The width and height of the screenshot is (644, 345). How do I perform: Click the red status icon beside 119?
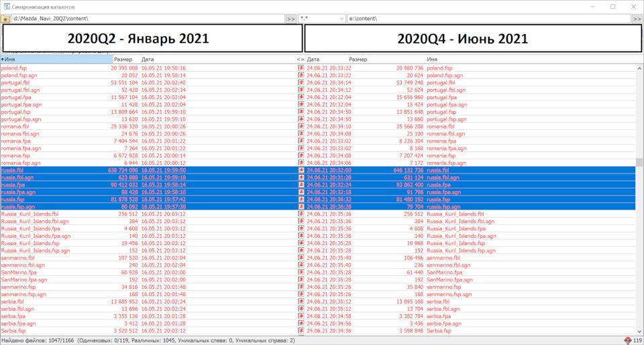pyautogui.click(x=628, y=340)
